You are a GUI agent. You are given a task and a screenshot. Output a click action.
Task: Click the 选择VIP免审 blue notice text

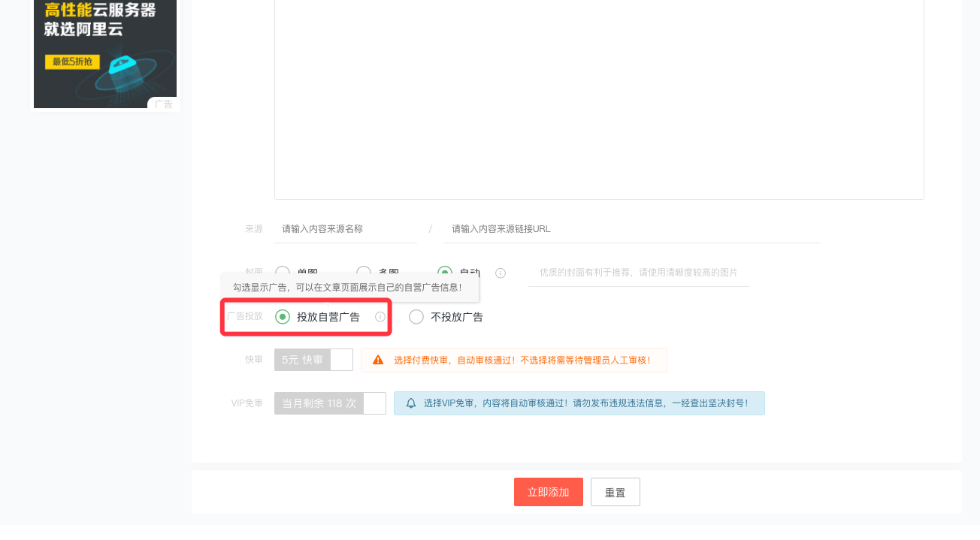click(x=585, y=403)
